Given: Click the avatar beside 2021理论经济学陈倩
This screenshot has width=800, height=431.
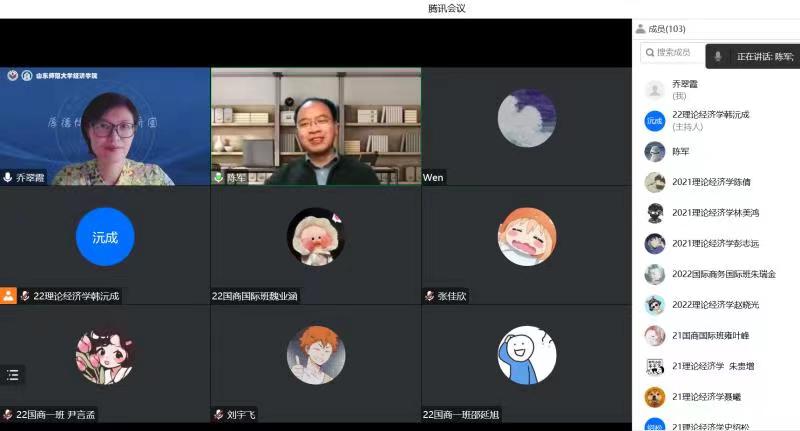Looking at the screenshot, I should click(655, 182).
